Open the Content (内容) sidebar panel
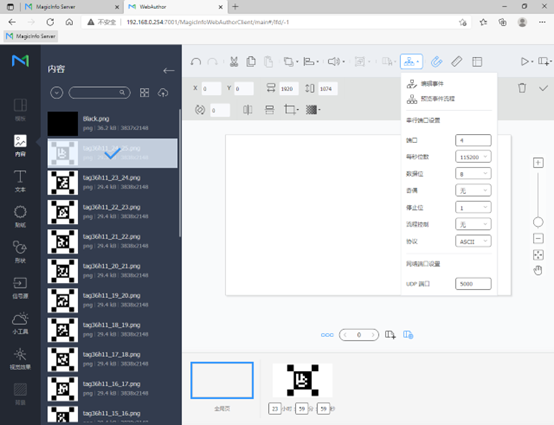554x425 pixels. pos(20,145)
